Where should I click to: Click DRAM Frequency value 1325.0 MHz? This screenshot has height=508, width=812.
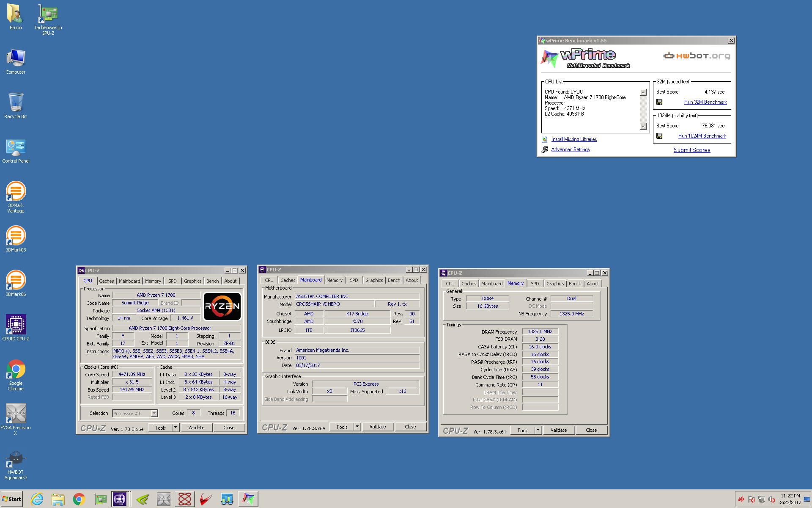540,332
